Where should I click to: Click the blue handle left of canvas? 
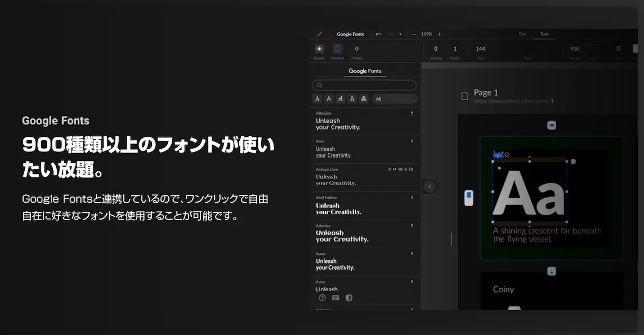tap(468, 198)
